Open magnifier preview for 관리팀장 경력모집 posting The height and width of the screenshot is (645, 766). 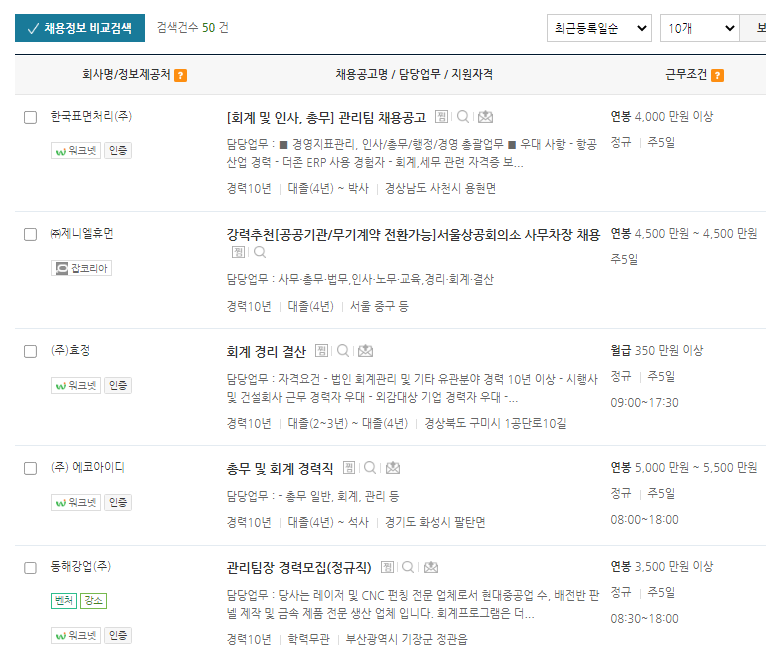(x=408, y=567)
